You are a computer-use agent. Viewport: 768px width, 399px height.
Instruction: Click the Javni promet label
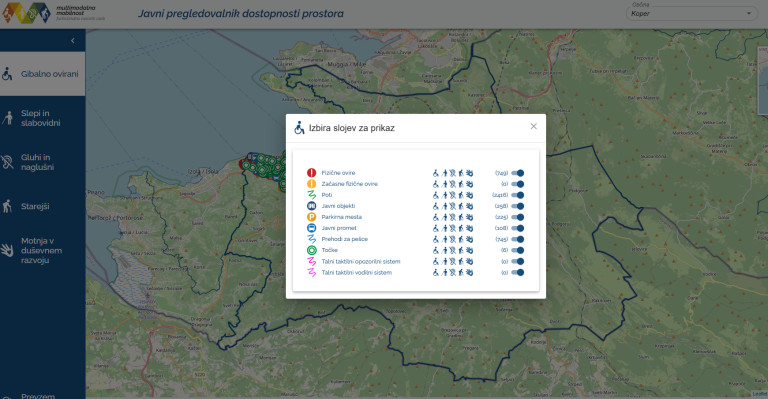tap(339, 228)
